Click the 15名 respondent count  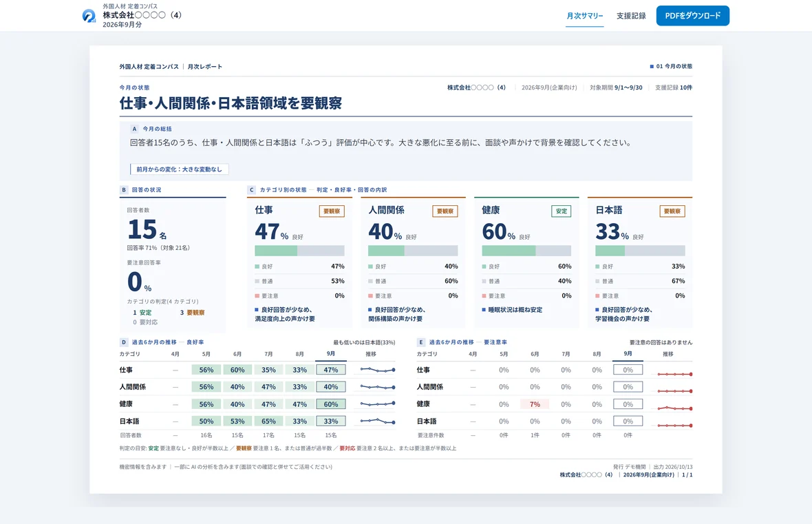click(x=147, y=229)
